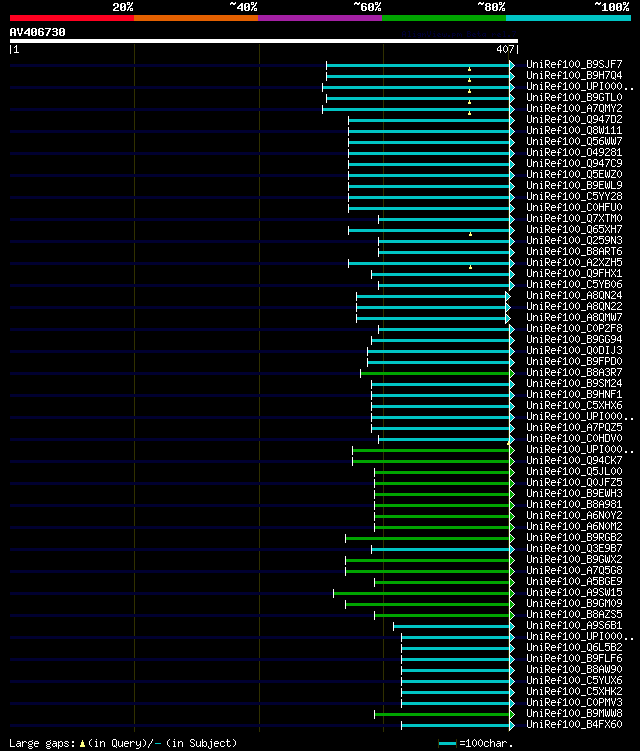Select the UniRef100_Q0DIJ3 label
This screenshot has height=751, width=640.
[x=574, y=351]
